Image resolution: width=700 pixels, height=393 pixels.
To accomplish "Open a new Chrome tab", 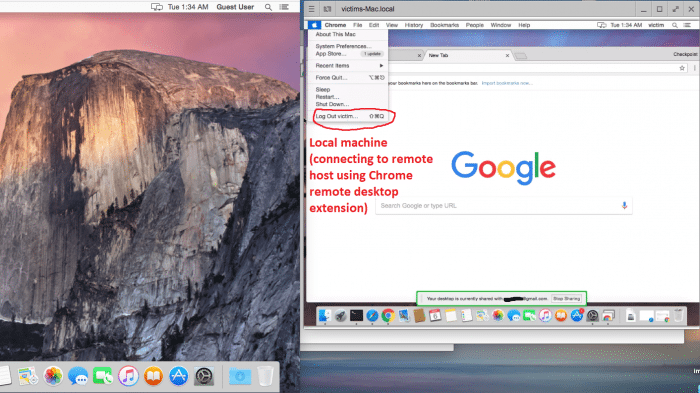I will (x=521, y=56).
